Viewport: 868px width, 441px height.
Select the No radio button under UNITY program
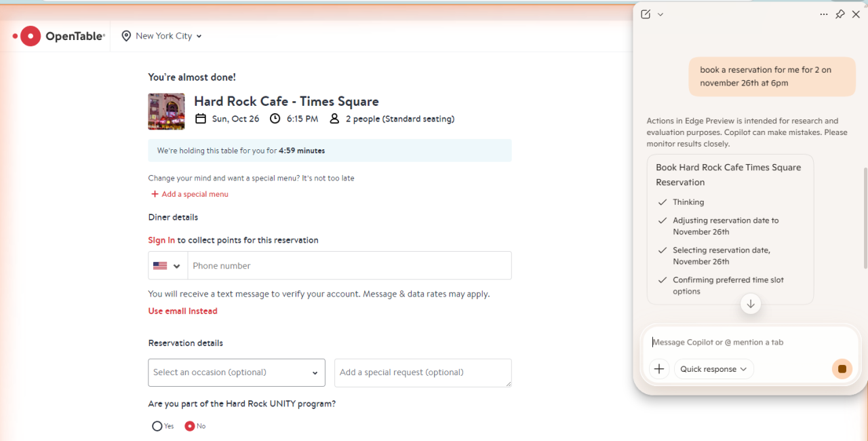coord(187,425)
